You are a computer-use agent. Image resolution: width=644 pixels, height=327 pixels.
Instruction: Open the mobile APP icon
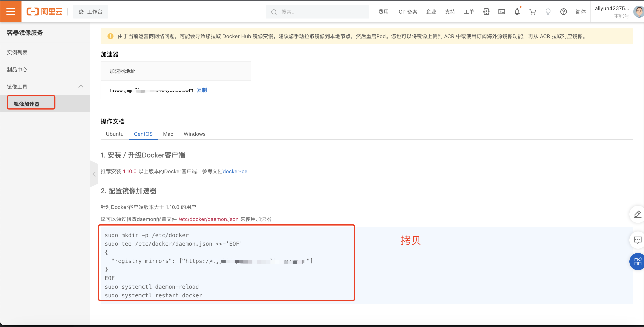pyautogui.click(x=486, y=11)
